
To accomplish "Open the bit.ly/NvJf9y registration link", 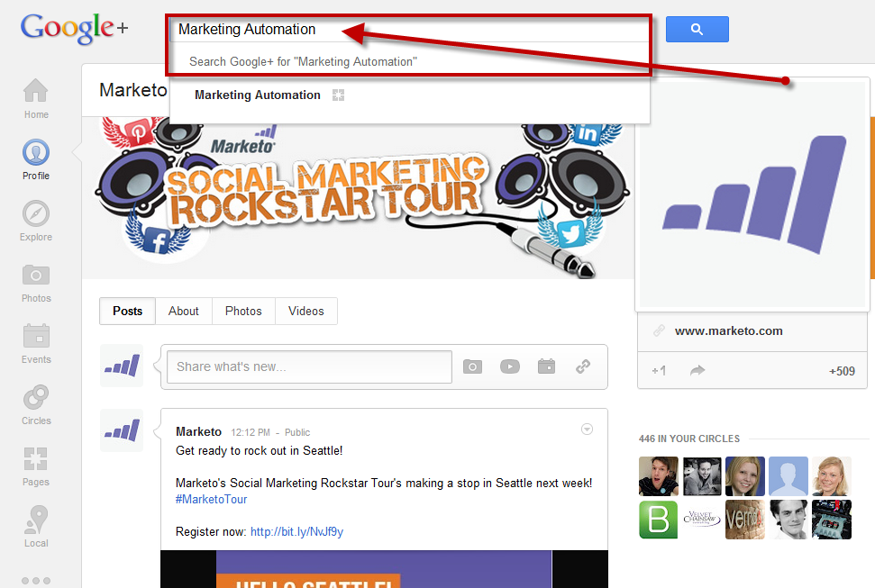I will [x=296, y=531].
